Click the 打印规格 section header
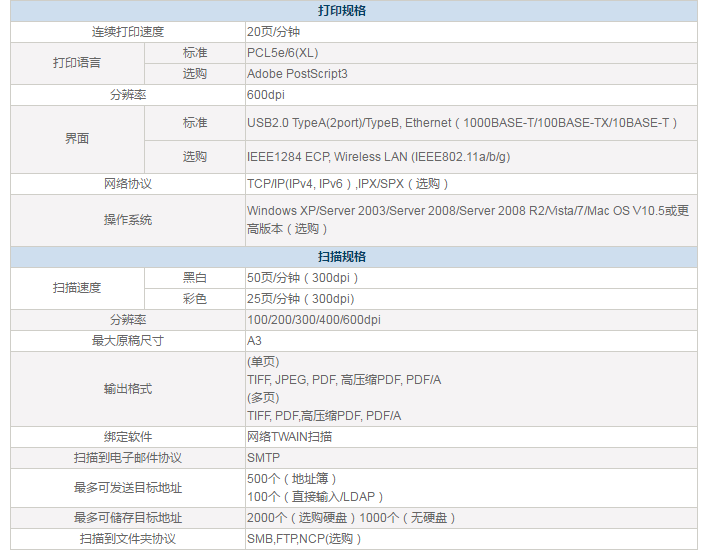The width and height of the screenshot is (706, 550). [x=342, y=11]
